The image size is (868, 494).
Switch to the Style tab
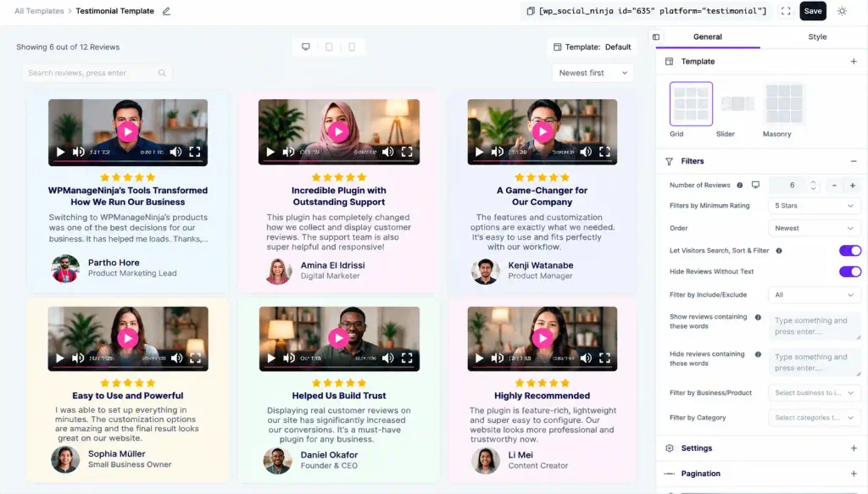[817, 37]
